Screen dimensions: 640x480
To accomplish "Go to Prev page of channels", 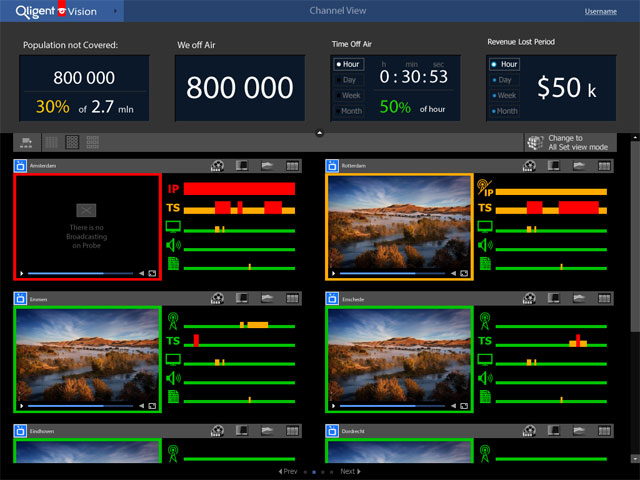I will point(288,471).
